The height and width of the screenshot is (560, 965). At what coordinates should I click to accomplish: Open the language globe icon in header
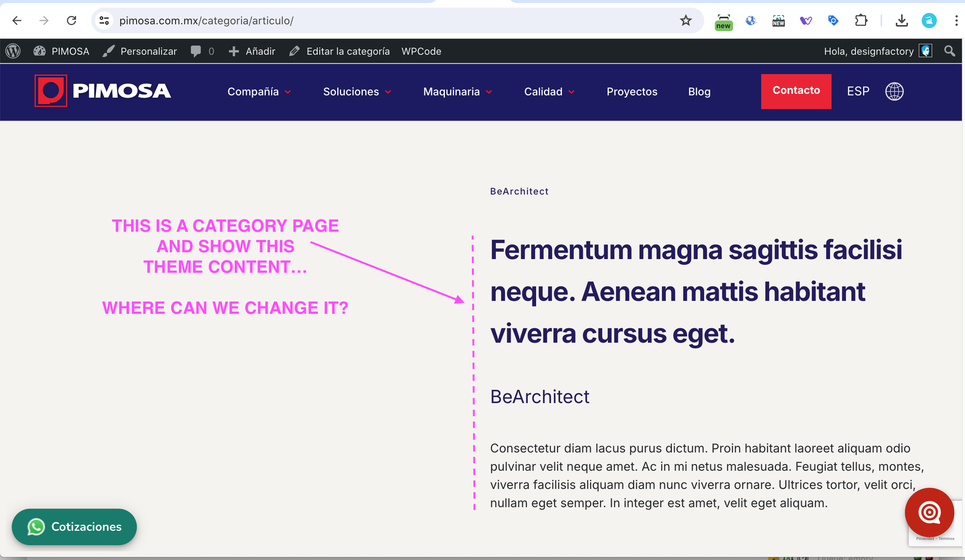click(895, 92)
